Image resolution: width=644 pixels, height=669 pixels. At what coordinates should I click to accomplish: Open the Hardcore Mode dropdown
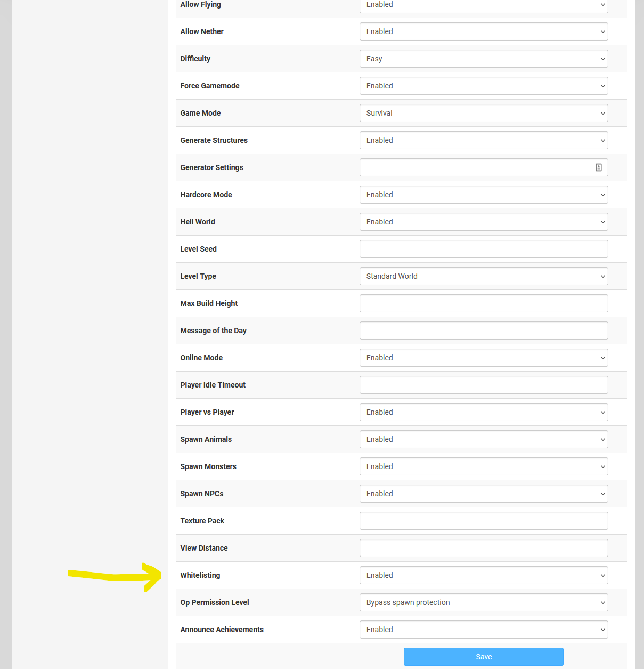483,195
